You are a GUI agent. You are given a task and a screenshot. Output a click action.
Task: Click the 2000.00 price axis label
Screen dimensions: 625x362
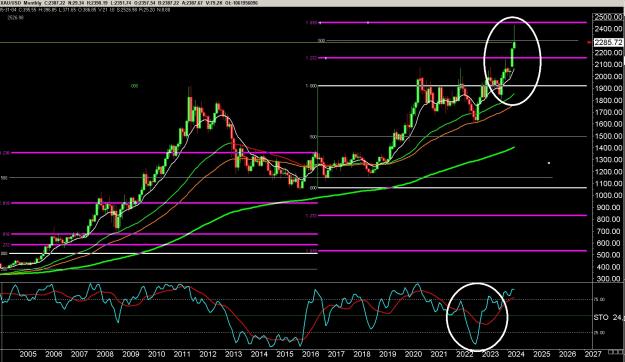click(x=608, y=76)
